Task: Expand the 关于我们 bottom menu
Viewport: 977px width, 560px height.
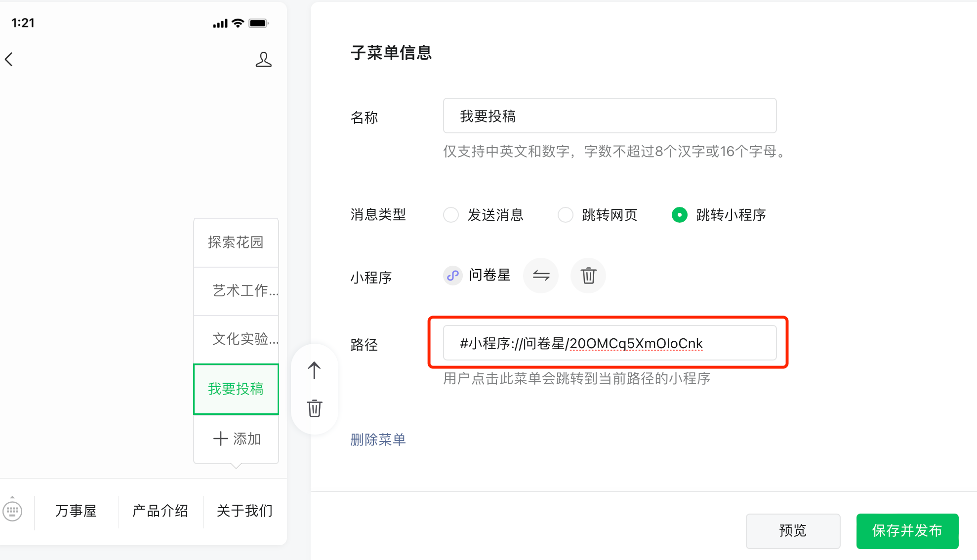Action: tap(244, 511)
